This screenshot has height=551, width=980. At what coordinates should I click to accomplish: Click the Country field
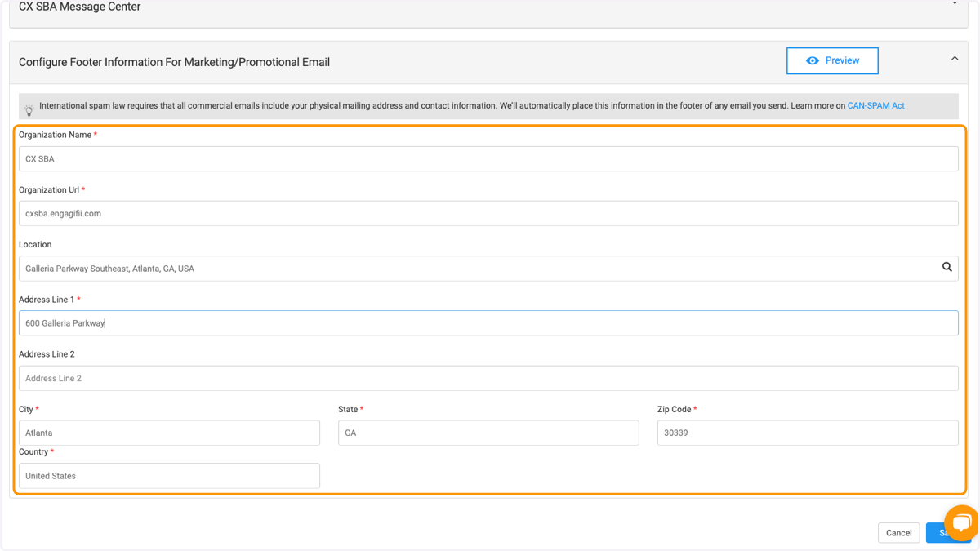169,476
